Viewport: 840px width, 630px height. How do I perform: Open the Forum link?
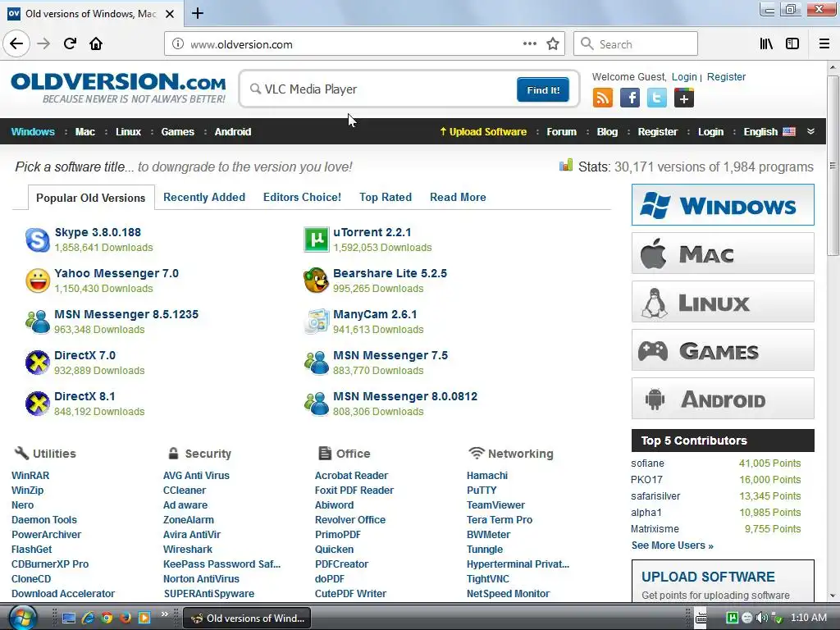tap(561, 132)
